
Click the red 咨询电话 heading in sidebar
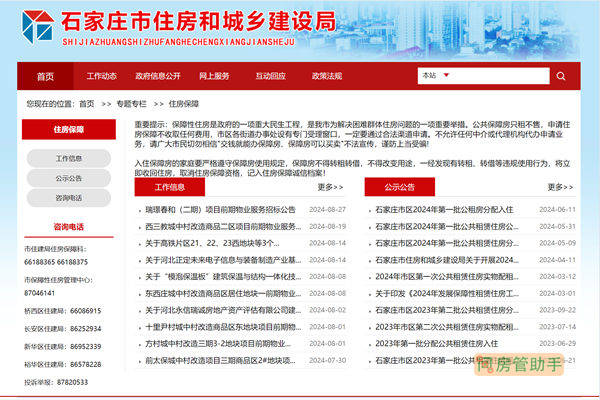click(68, 227)
